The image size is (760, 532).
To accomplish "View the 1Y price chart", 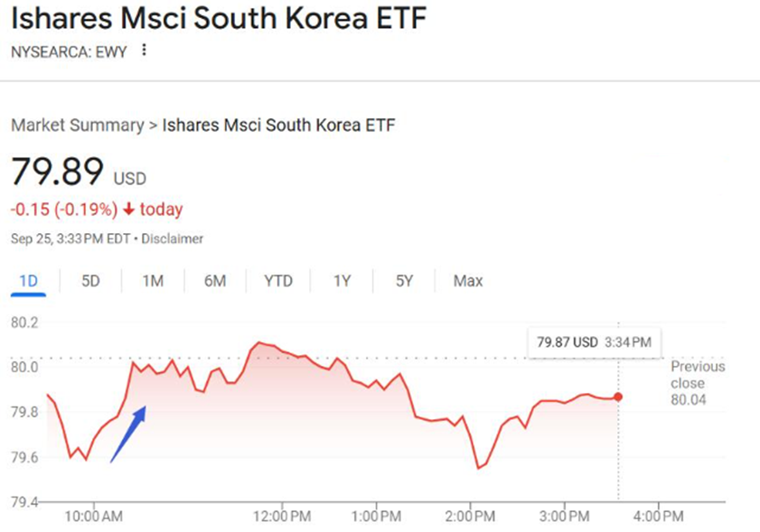I will (342, 281).
